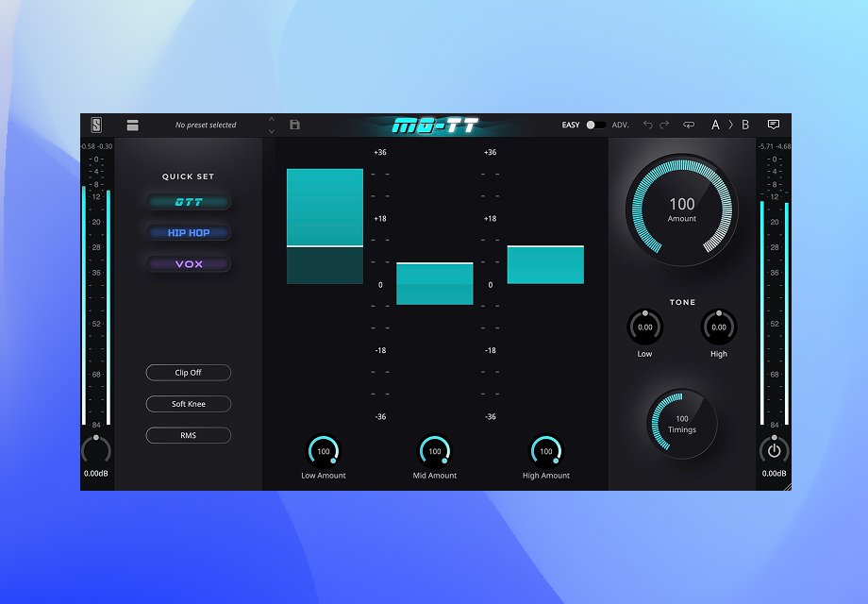The height and width of the screenshot is (604, 868).
Task: Click the large Amount knob
Action: [x=682, y=210]
